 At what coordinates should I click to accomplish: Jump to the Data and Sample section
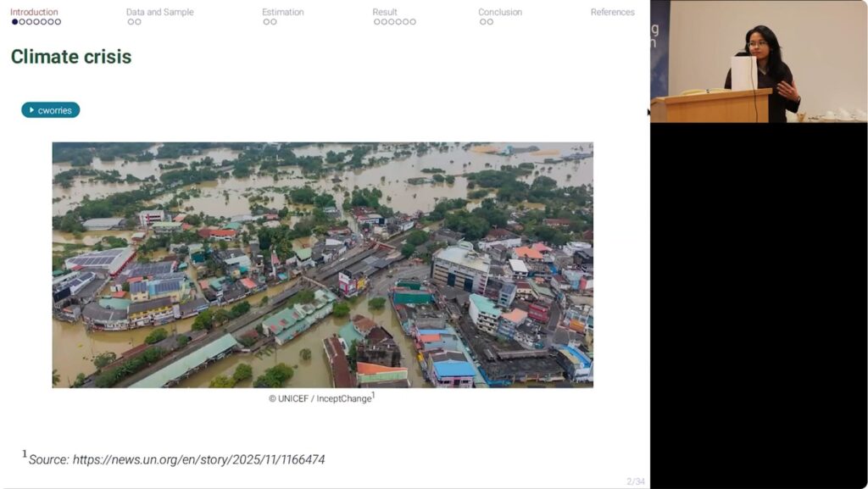[x=159, y=12]
